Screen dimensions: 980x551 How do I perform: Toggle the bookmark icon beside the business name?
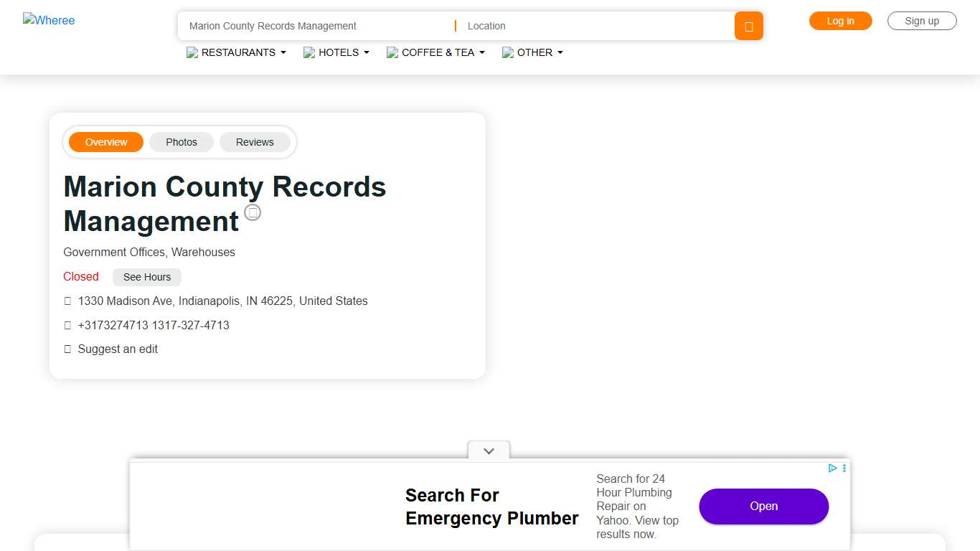click(253, 212)
